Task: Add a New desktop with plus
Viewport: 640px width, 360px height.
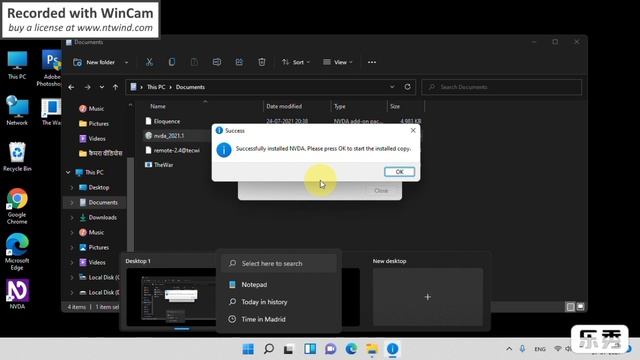Action: 428,297
